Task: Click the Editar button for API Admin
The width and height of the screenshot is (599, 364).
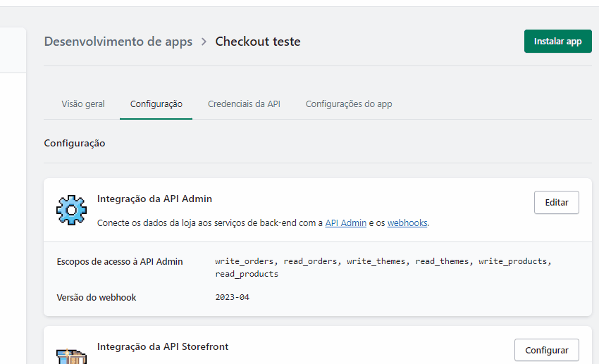Action: pyautogui.click(x=556, y=202)
